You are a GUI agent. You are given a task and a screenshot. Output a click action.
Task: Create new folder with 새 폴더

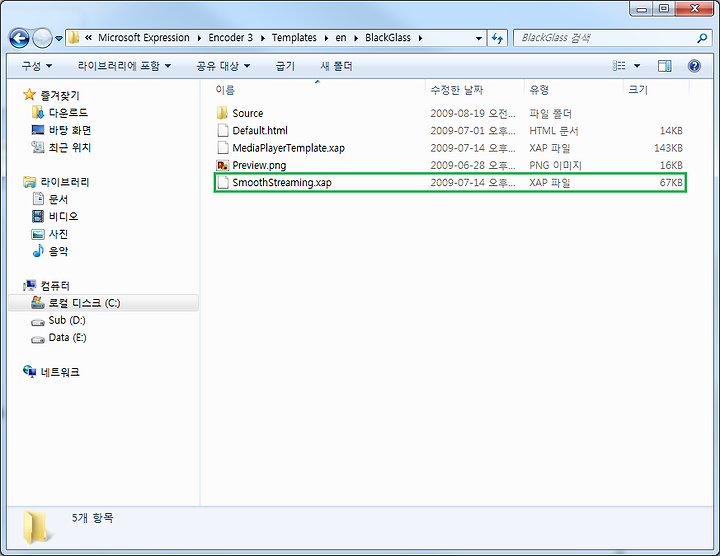[336, 66]
